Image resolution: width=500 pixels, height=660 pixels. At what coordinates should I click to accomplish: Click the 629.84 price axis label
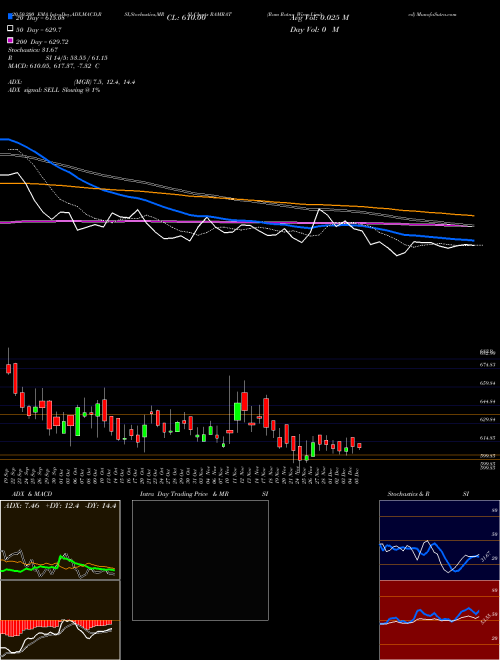(487, 420)
